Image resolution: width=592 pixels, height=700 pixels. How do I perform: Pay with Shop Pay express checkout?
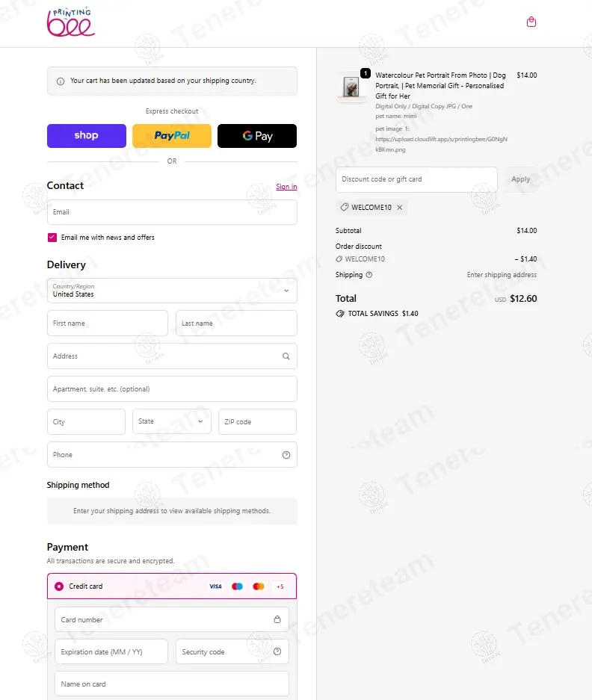pyautogui.click(x=87, y=136)
